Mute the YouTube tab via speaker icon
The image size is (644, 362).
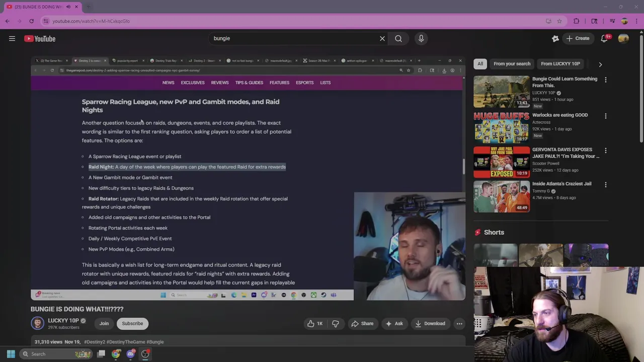coord(68,7)
